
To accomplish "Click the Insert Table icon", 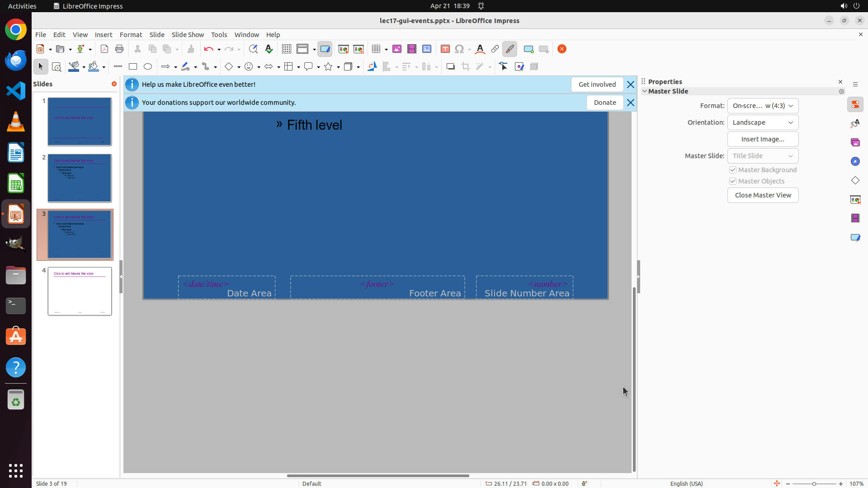I will (x=376, y=49).
